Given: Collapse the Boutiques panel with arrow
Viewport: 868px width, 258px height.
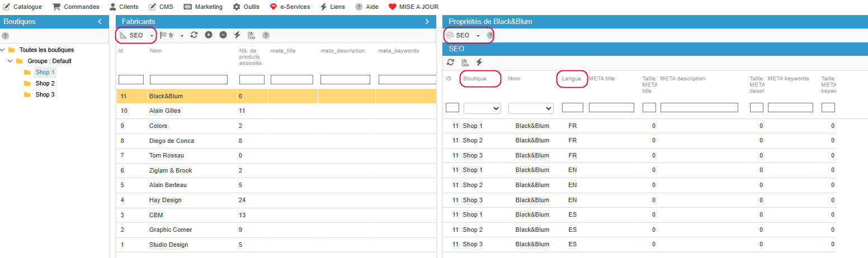Looking at the screenshot, I should [x=100, y=22].
